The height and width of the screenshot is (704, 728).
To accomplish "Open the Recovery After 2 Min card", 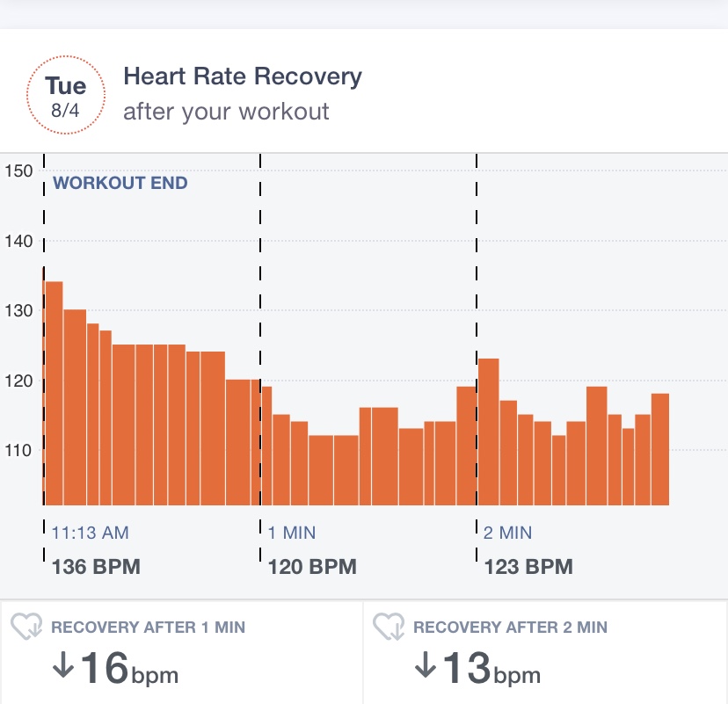I will (x=545, y=652).
